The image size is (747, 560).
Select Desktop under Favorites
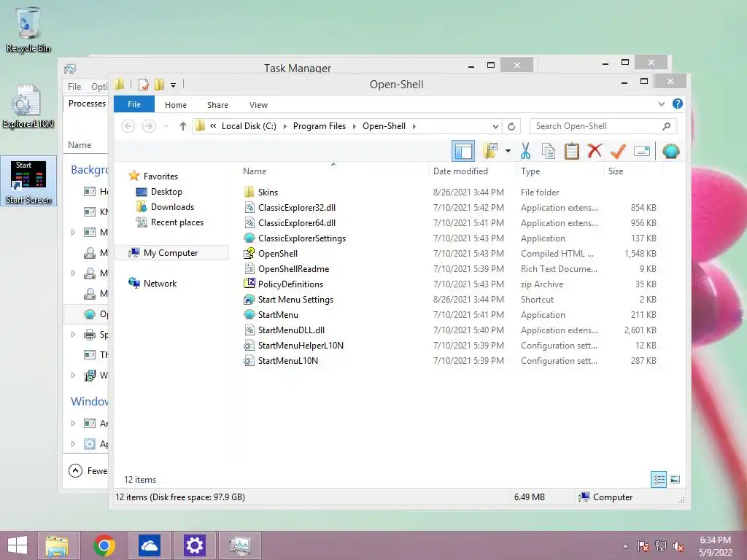[x=166, y=192]
